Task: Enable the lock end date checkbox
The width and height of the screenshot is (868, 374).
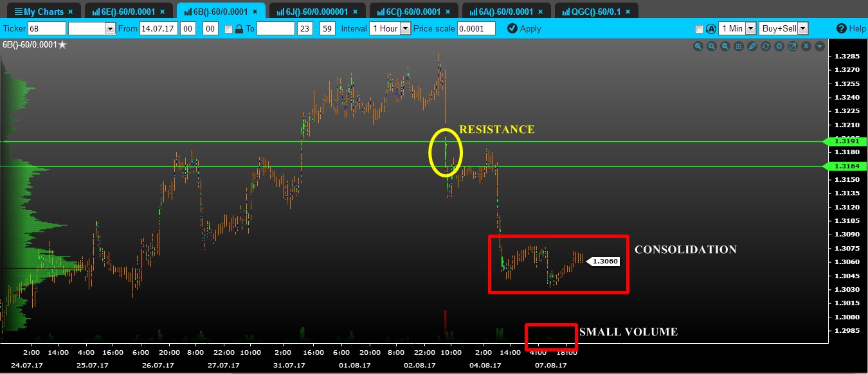Action: [228, 29]
